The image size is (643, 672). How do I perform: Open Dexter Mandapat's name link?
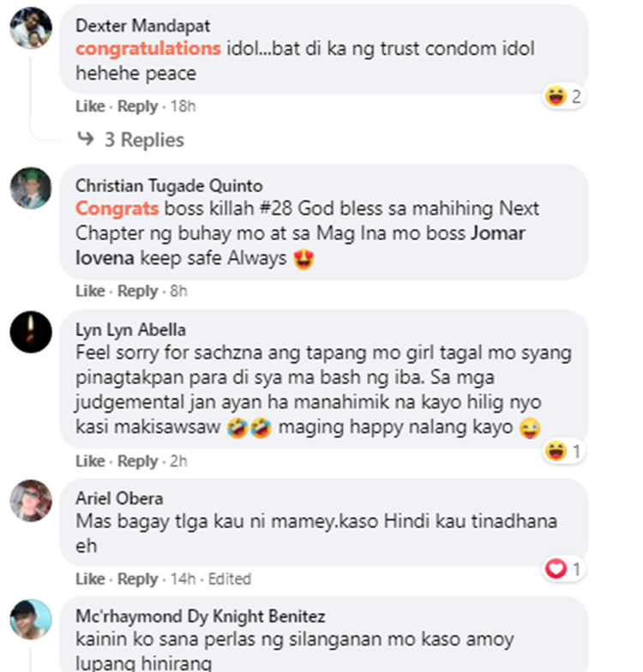point(142,26)
